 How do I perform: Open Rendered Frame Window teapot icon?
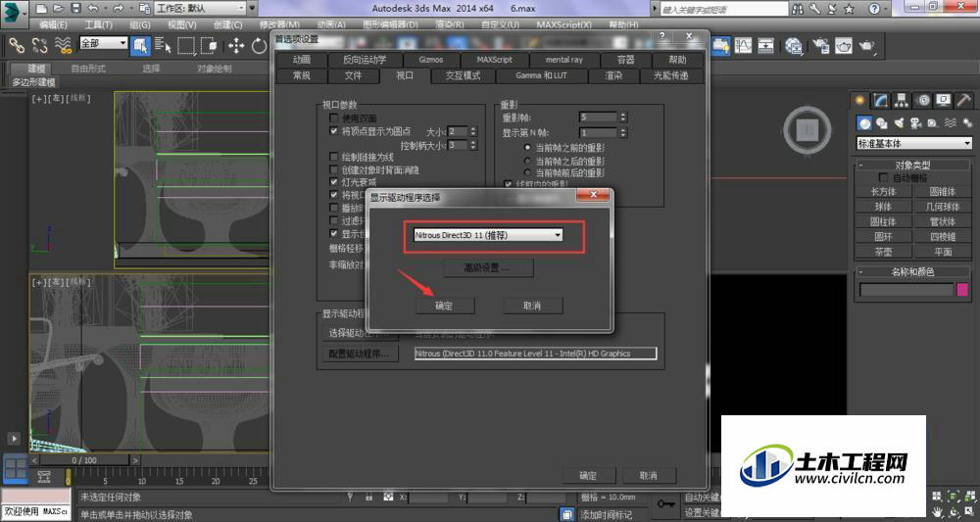pyautogui.click(x=844, y=45)
